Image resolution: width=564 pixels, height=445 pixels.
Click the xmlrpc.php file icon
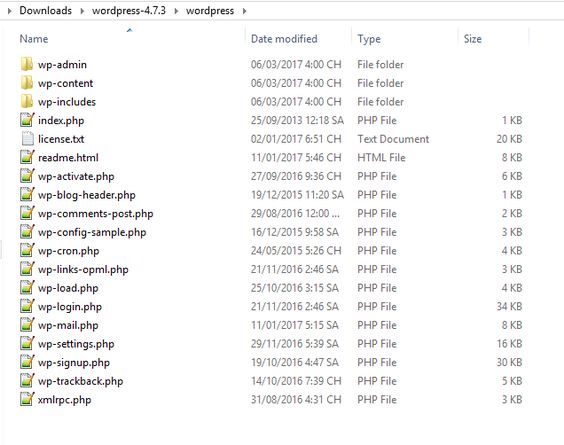pyautogui.click(x=27, y=400)
